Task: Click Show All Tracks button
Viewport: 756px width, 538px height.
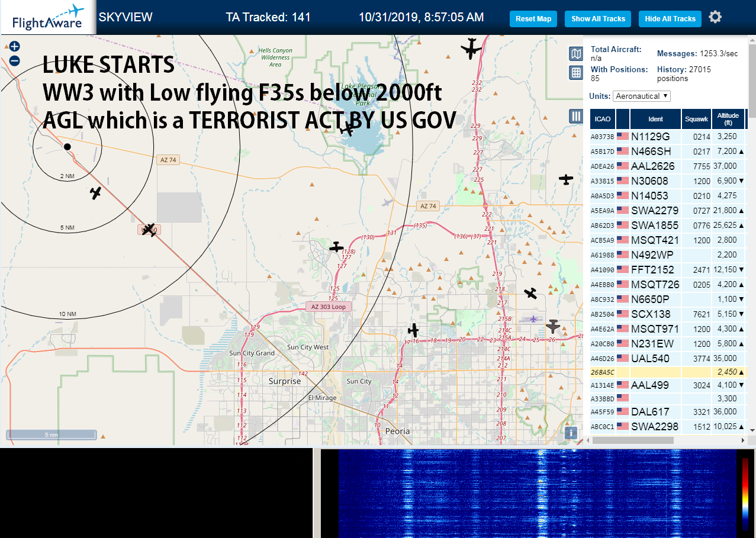Action: click(x=598, y=19)
